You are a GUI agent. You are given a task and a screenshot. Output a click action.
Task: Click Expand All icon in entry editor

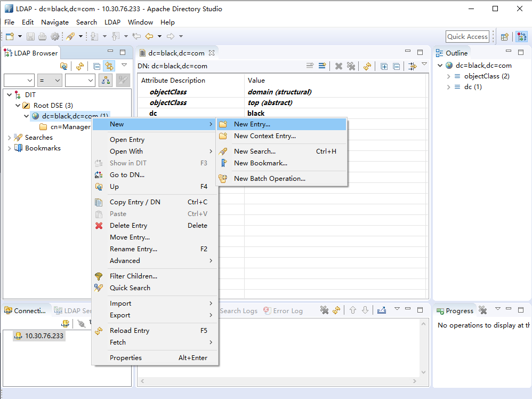(x=384, y=66)
